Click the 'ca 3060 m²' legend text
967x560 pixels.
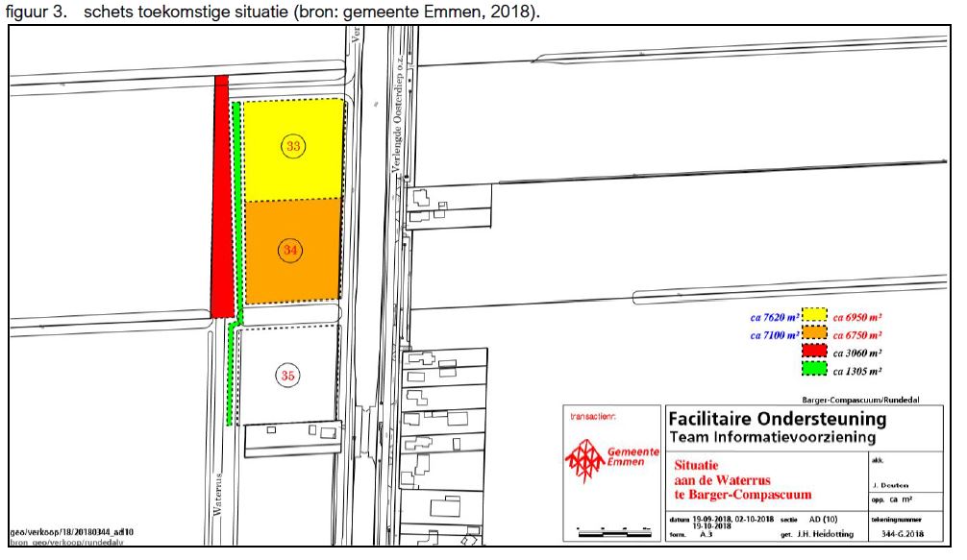(858, 353)
